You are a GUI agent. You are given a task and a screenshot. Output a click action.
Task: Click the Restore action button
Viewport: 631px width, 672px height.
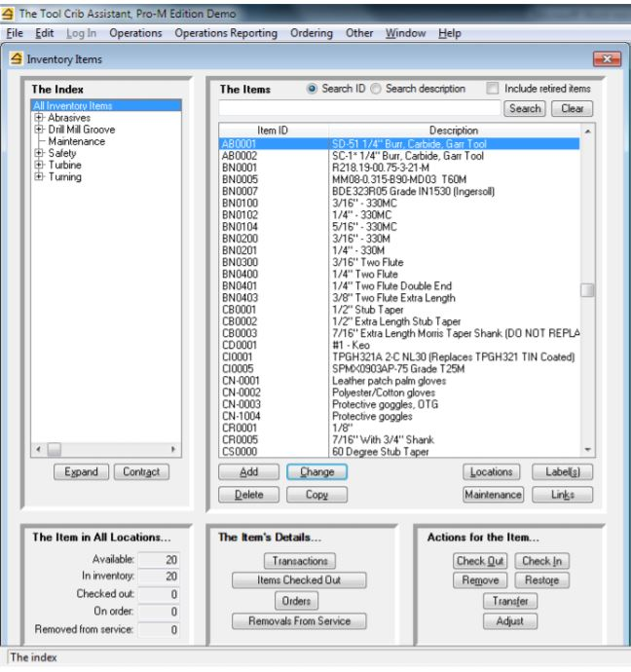(x=541, y=580)
